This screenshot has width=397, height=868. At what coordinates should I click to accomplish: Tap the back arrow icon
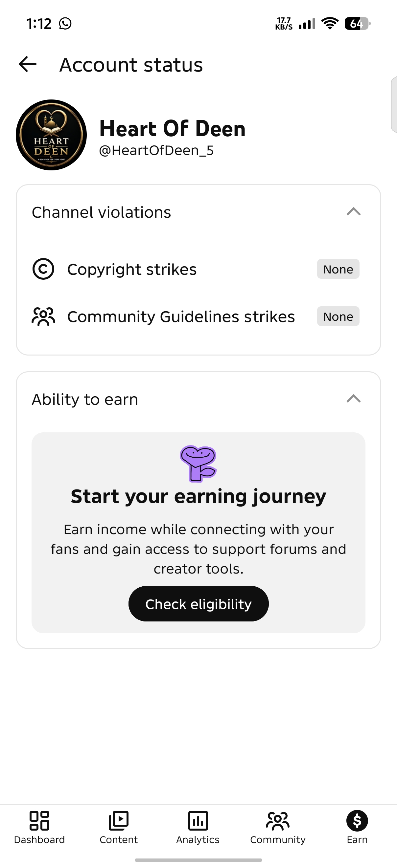[x=27, y=64]
